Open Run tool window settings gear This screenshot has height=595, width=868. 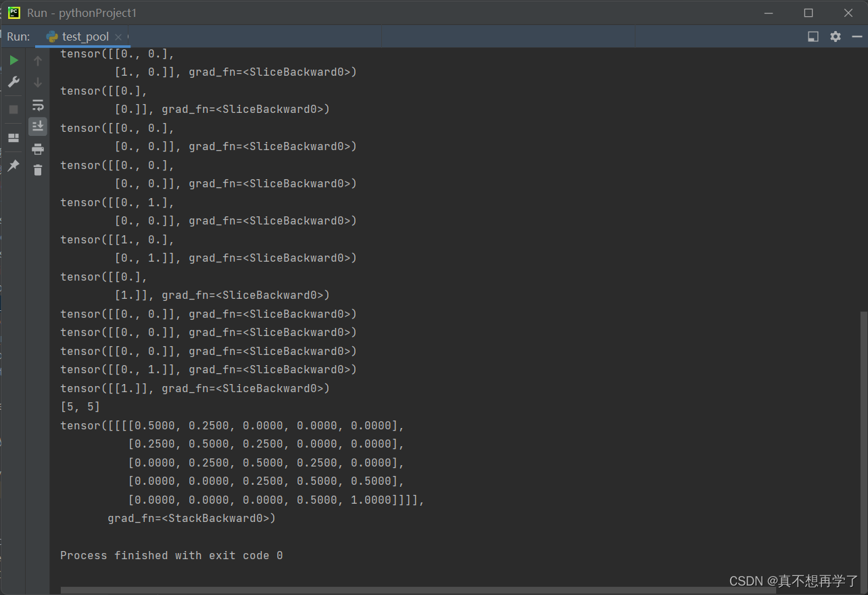[836, 37]
